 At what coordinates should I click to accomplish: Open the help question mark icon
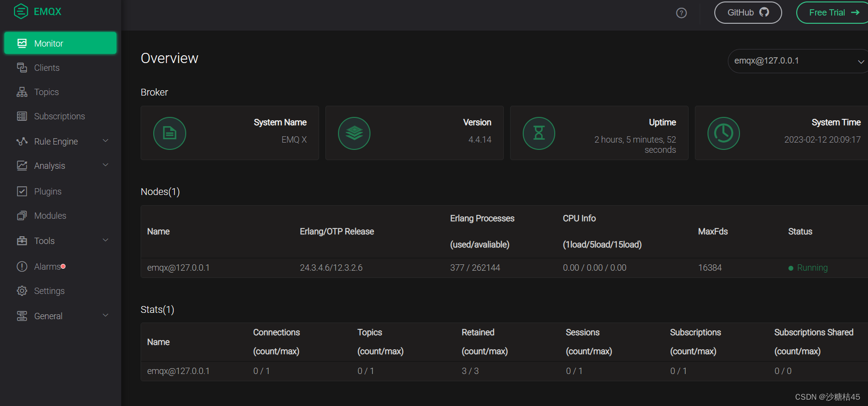click(x=681, y=13)
